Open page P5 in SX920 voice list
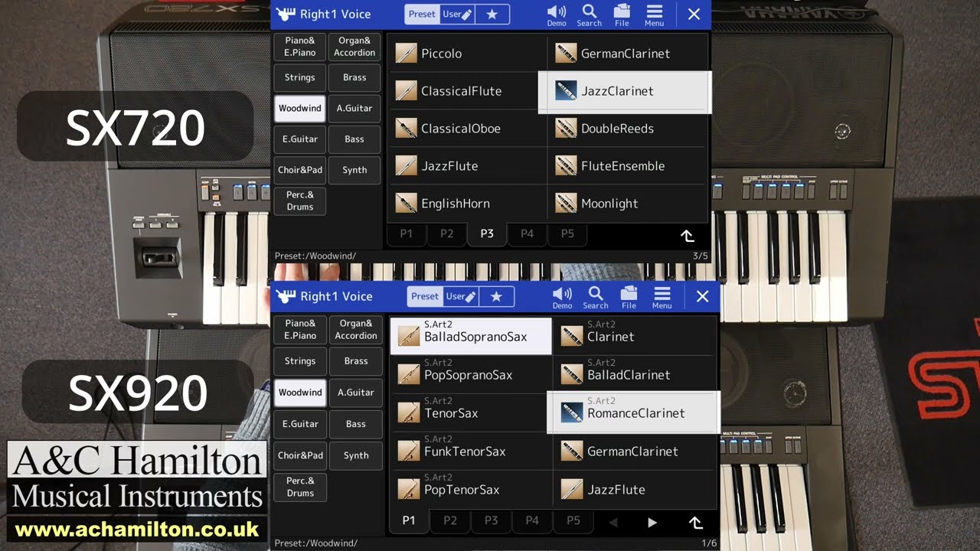Screen dimensions: 980x551 click(x=573, y=520)
